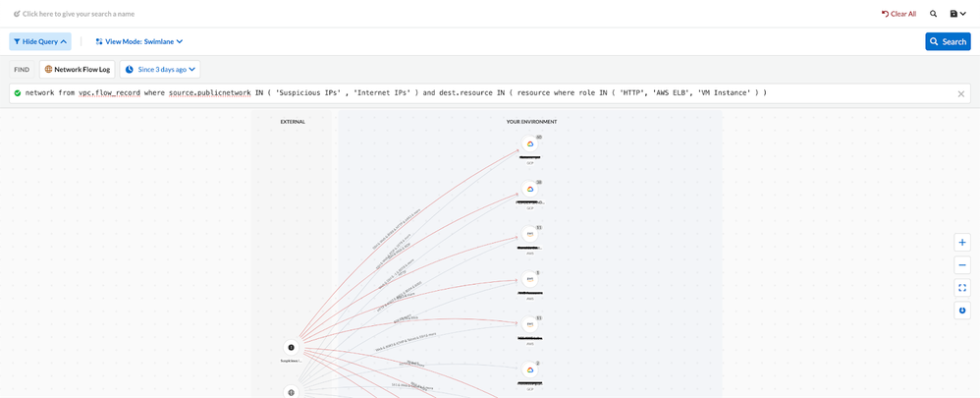
Task: Click the search name field at top
Action: pos(74,13)
